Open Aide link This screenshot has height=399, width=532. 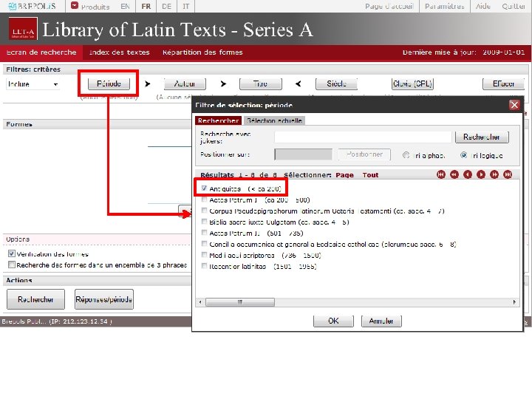point(483,6)
